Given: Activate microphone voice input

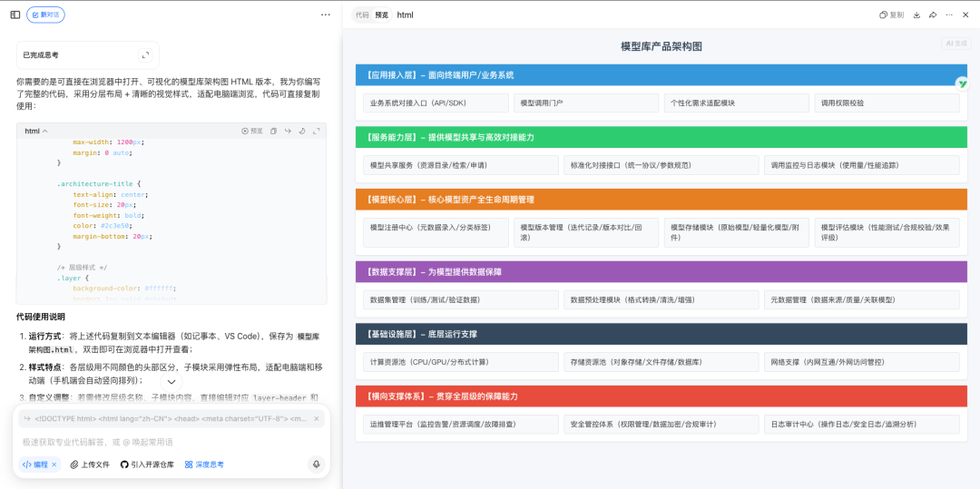Looking at the screenshot, I should tap(317, 465).
